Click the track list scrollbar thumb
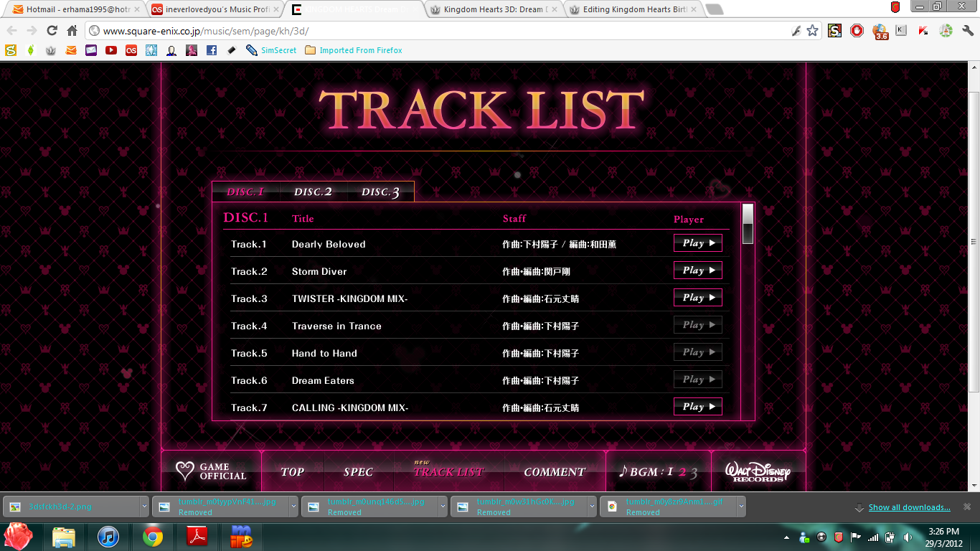980x551 pixels. (748, 224)
